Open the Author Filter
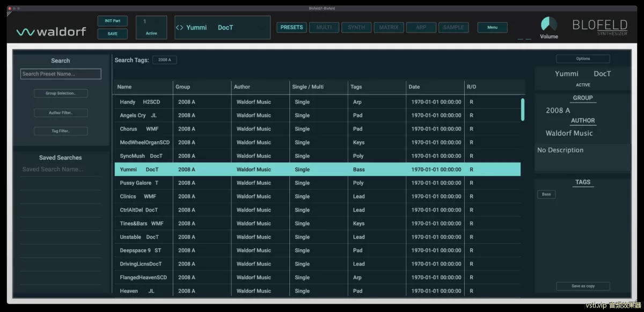 [x=61, y=113]
